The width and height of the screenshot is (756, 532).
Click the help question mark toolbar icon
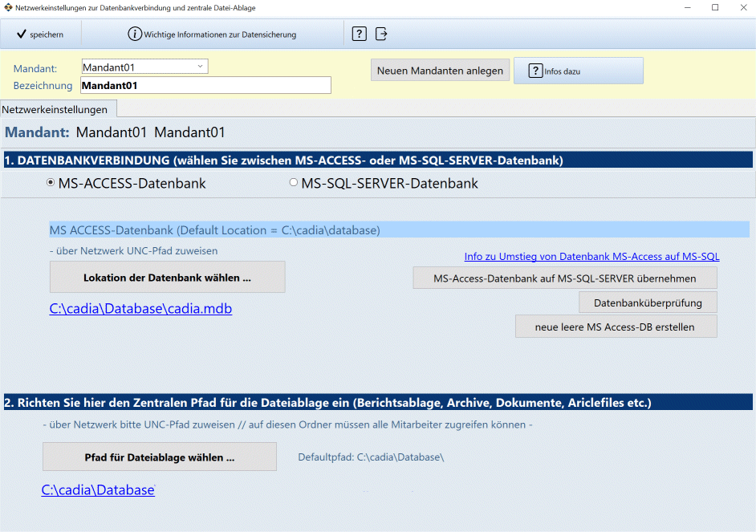pyautogui.click(x=360, y=34)
